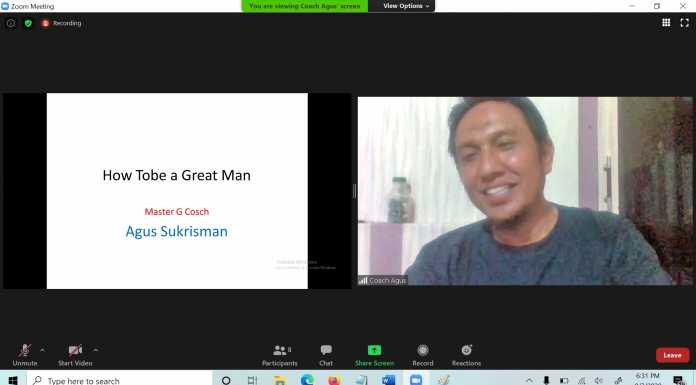Click the green encryption shield icon
The height and width of the screenshot is (385, 696).
coord(28,23)
